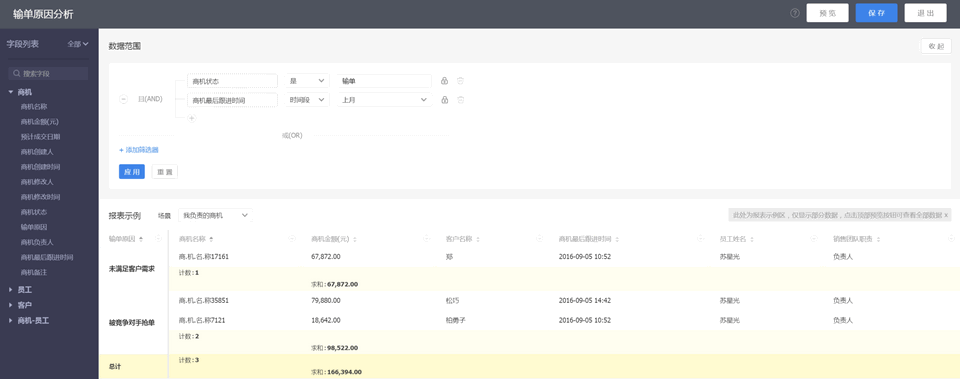Sort by the 商机名称 column arrows
This screenshot has width=960, height=379.
click(x=212, y=239)
